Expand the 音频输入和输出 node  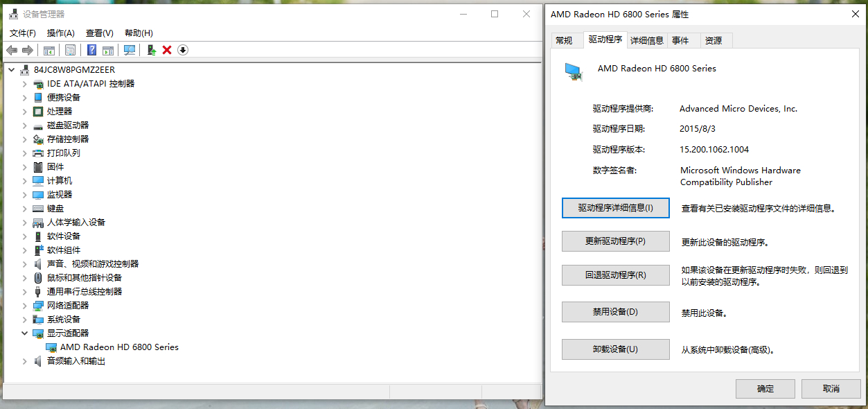click(24, 361)
